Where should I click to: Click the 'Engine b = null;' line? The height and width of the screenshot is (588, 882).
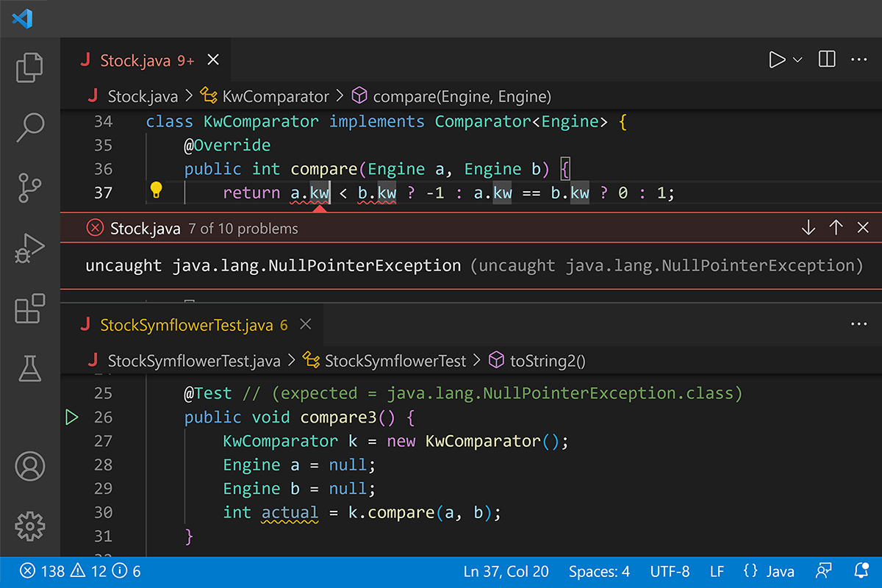299,489
